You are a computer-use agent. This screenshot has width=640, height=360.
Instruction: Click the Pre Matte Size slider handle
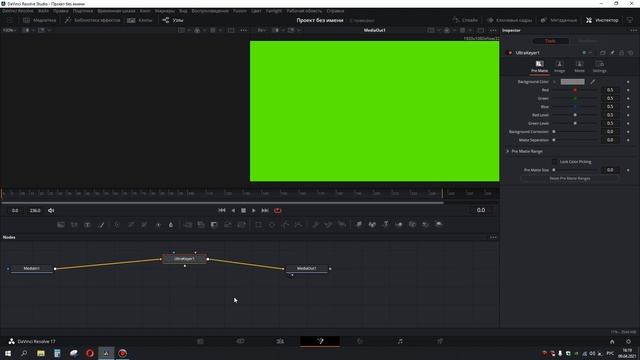[x=554, y=170]
